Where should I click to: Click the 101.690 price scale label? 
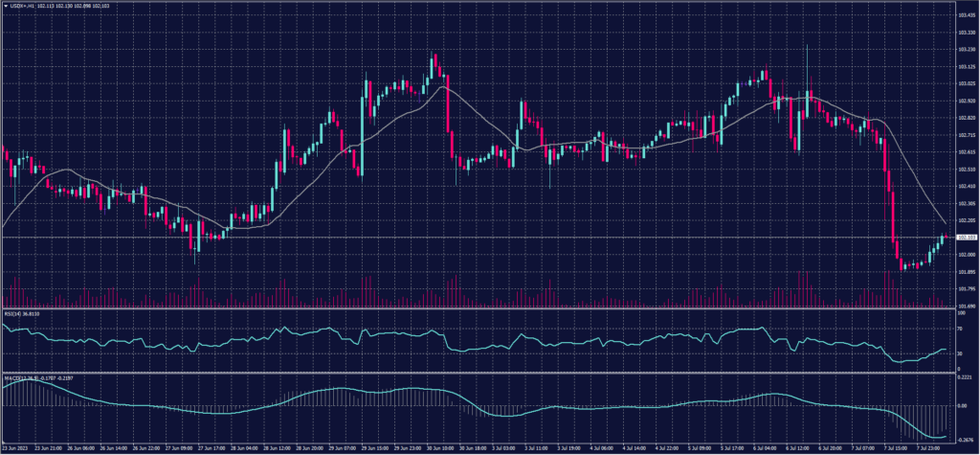[x=965, y=306]
